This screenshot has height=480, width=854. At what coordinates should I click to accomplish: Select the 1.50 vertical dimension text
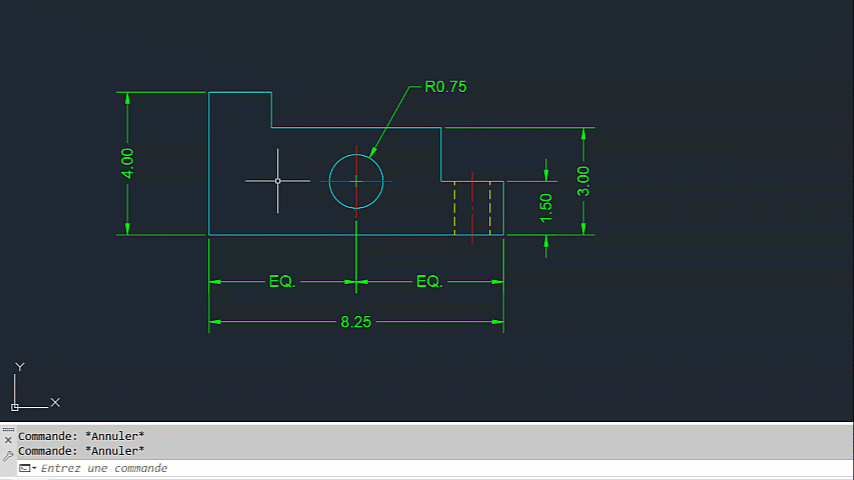[546, 208]
